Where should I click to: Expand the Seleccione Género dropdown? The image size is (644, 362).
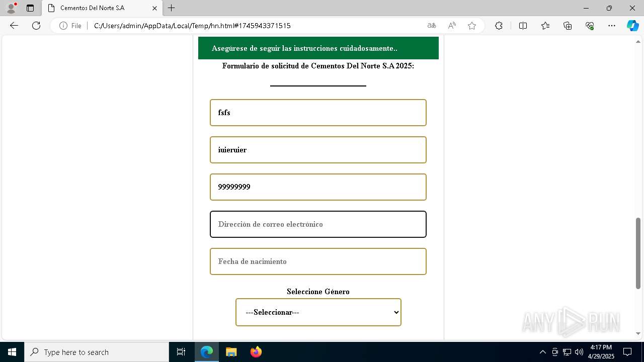(x=318, y=312)
